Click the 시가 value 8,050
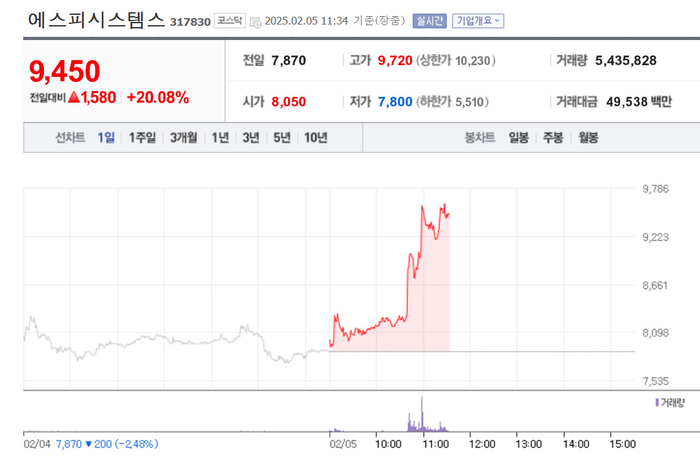700x462 pixels. pyautogui.click(x=288, y=102)
